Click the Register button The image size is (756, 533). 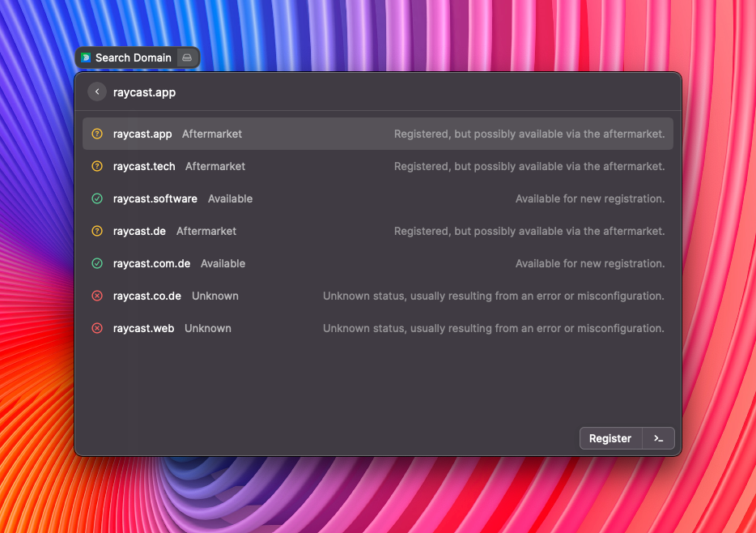click(610, 438)
